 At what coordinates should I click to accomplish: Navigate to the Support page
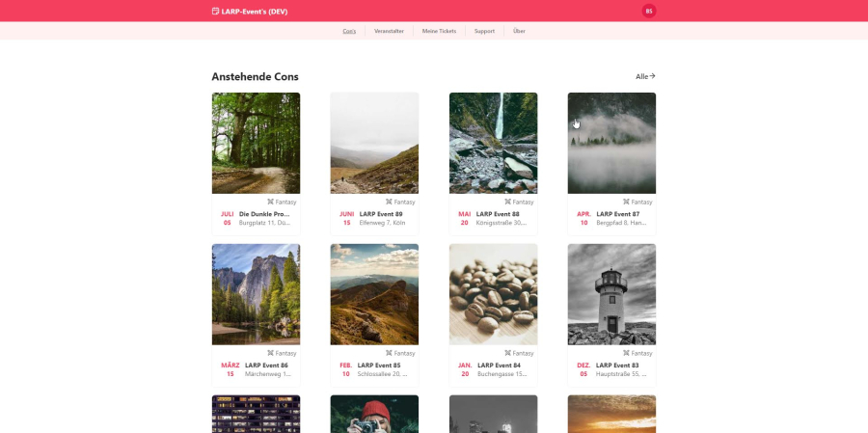pyautogui.click(x=484, y=31)
